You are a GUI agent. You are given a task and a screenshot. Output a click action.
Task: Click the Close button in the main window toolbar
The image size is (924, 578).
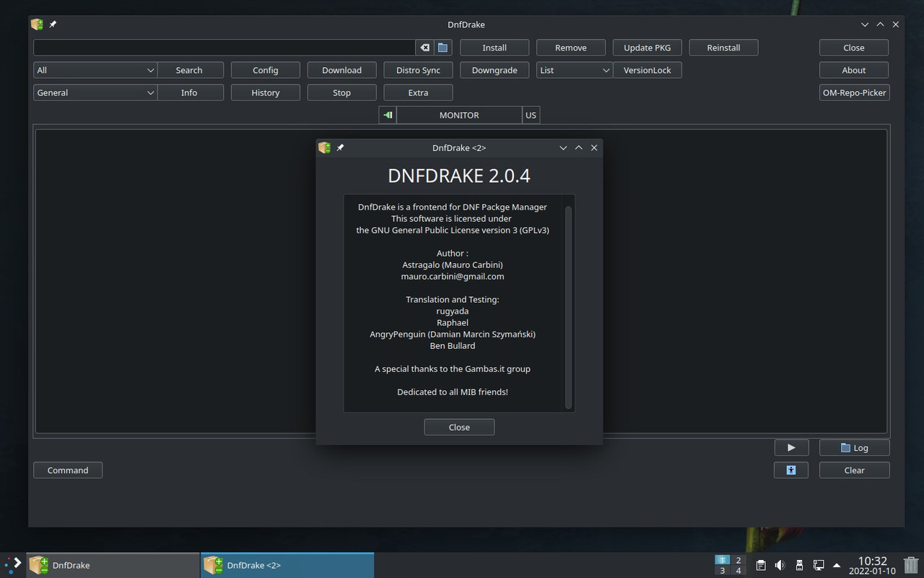pos(854,48)
